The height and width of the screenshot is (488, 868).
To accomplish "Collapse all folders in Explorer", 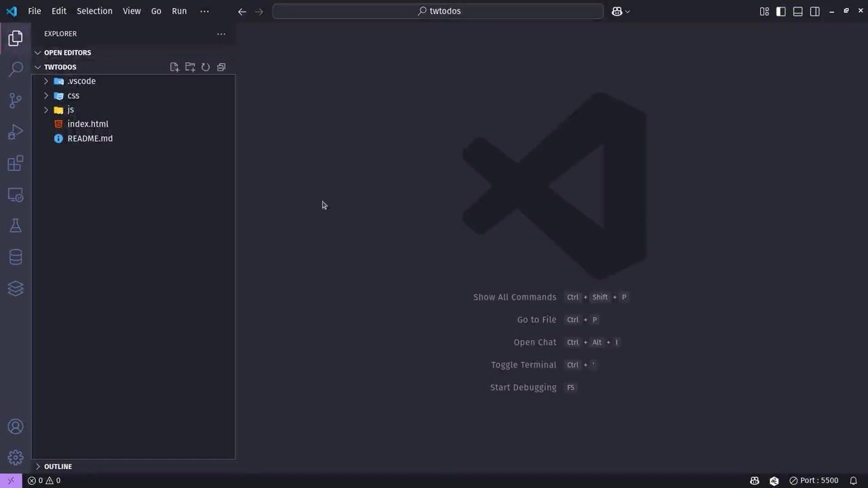I will 221,67.
